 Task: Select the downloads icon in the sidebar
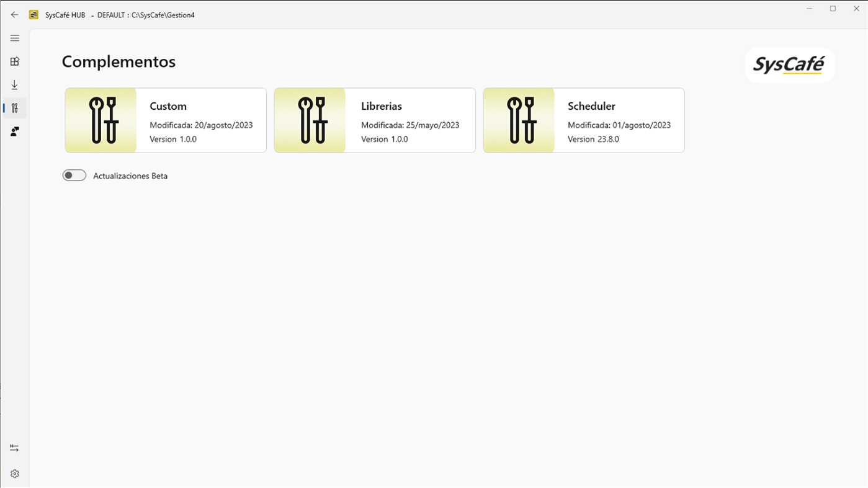point(14,84)
